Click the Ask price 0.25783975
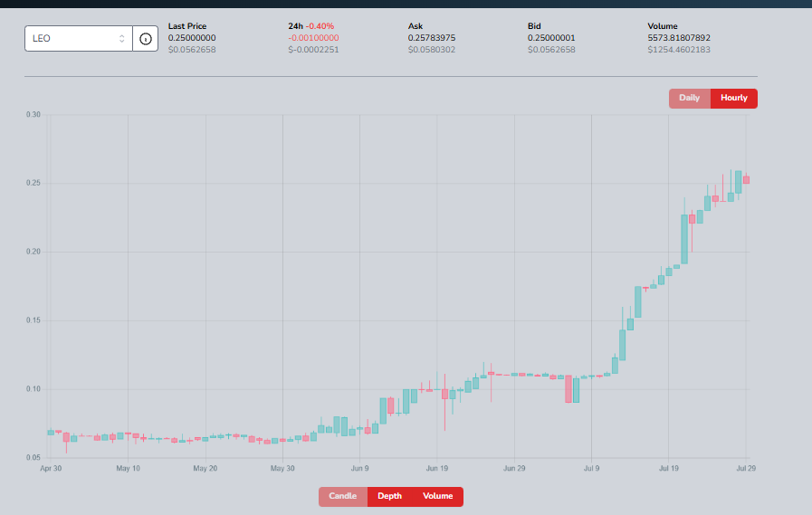812x515 pixels. tap(432, 38)
